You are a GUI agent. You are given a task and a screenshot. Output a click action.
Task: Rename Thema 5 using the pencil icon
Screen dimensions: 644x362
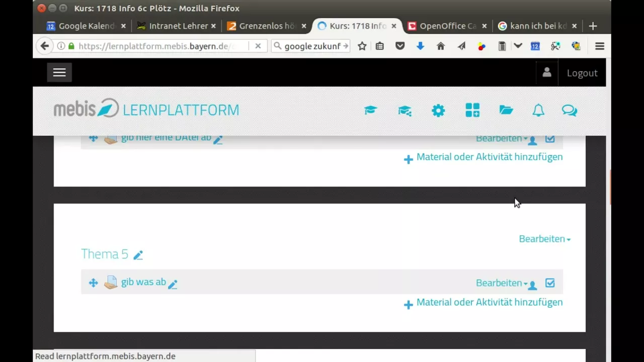click(x=138, y=255)
